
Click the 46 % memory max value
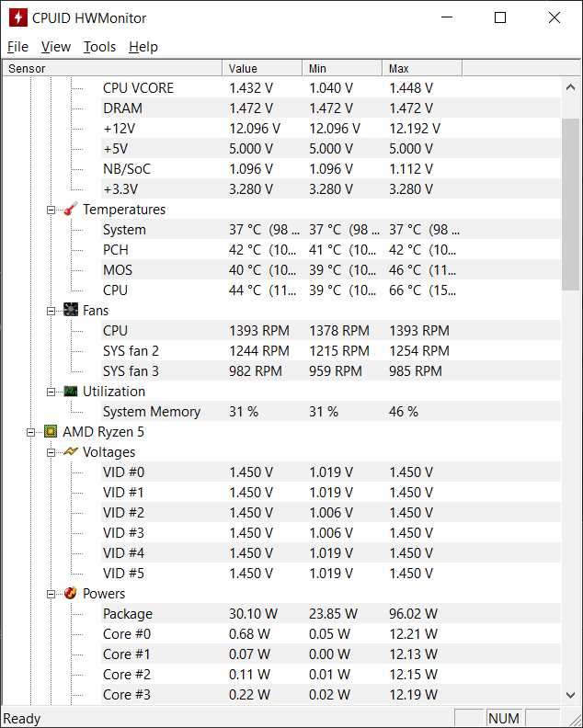[403, 412]
